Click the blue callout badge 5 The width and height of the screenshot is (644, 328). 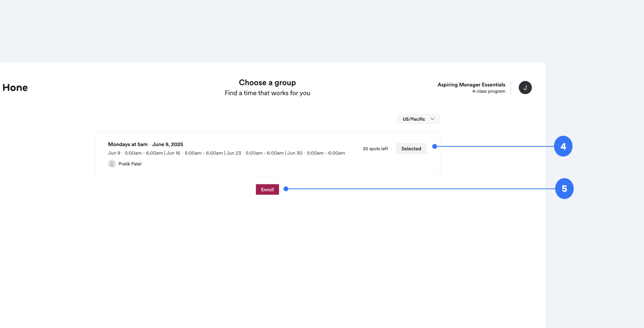(564, 189)
